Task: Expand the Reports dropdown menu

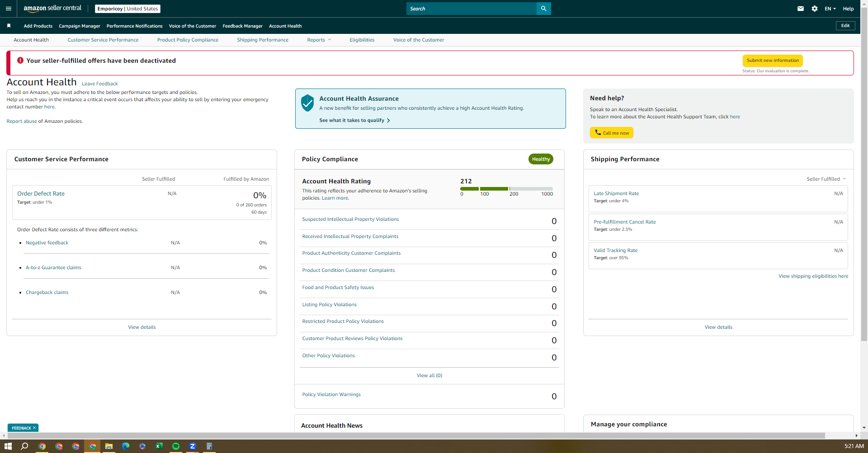Action: (319, 40)
